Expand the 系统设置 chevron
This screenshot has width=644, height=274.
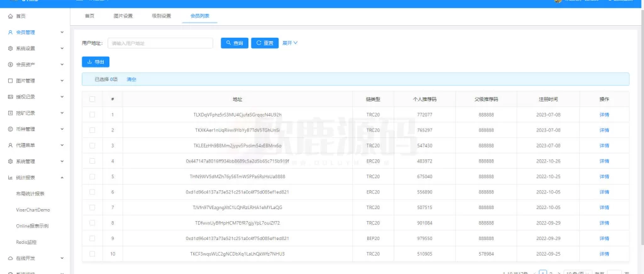pyautogui.click(x=62, y=48)
